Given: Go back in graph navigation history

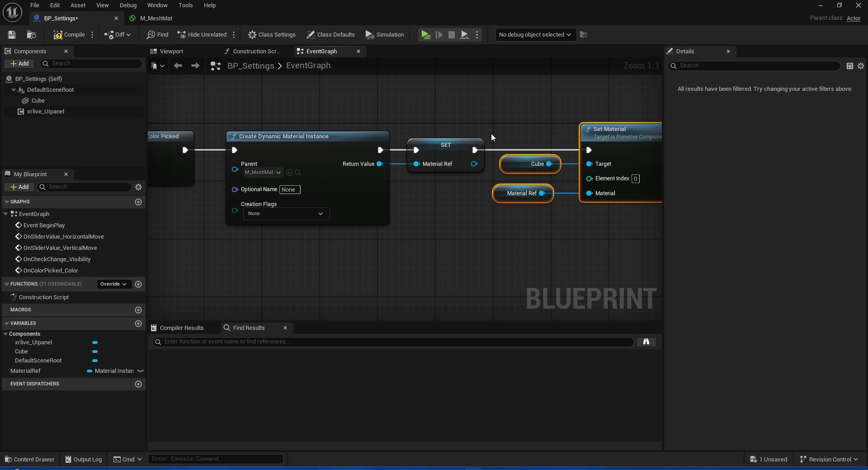Looking at the screenshot, I should 178,66.
